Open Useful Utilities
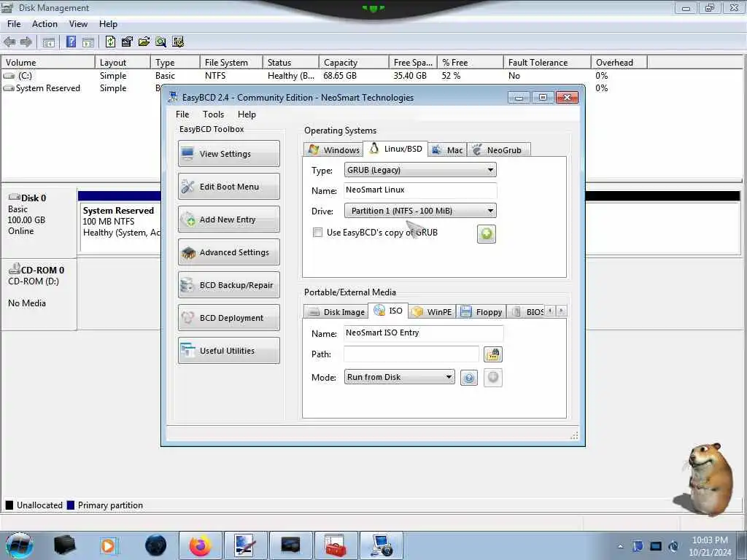 point(228,351)
